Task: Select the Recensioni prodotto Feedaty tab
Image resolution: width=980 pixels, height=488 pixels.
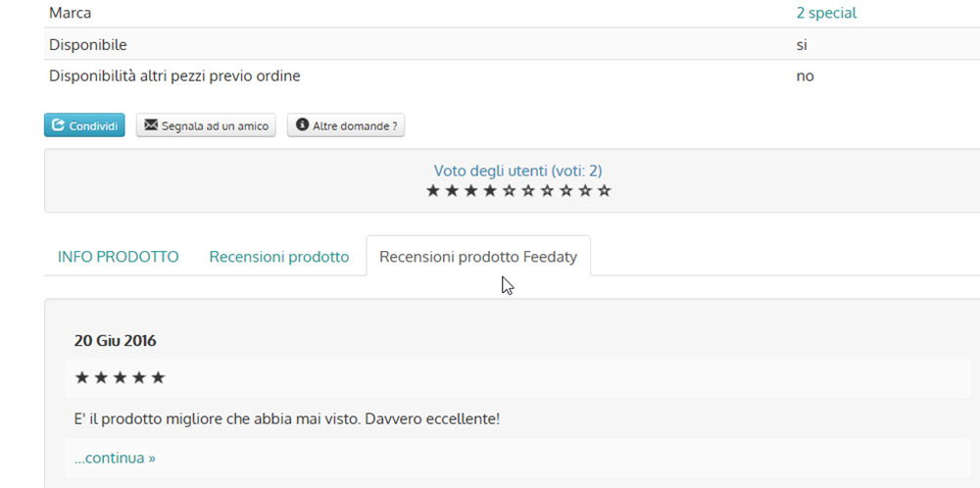Action: coord(478,256)
